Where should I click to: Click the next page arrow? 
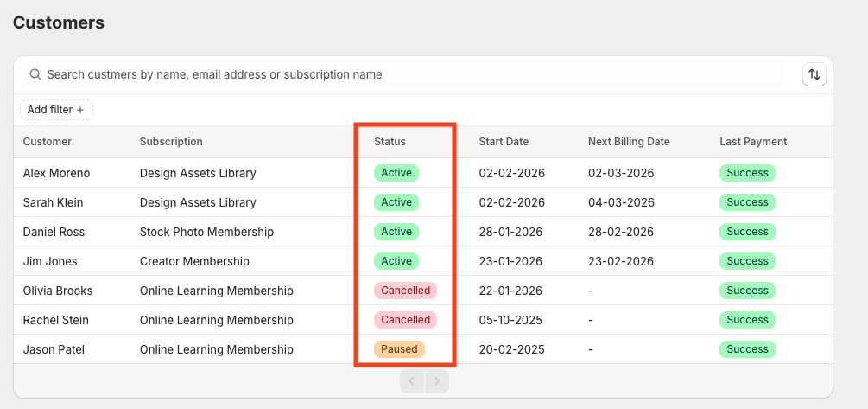438,381
